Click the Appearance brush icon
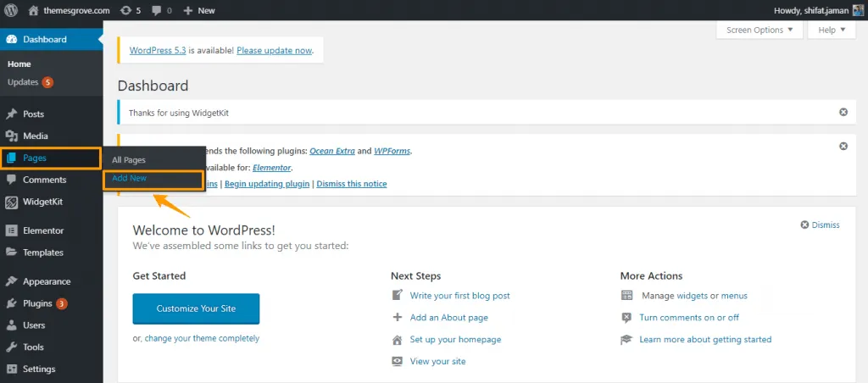Screen dimensions: 868x383 click(x=12, y=281)
